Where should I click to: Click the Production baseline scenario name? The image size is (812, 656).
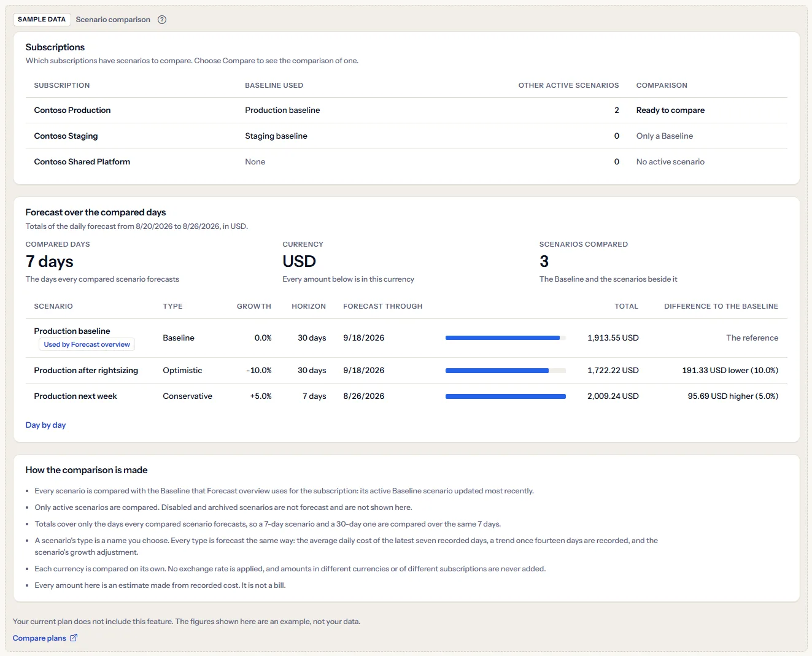point(72,331)
